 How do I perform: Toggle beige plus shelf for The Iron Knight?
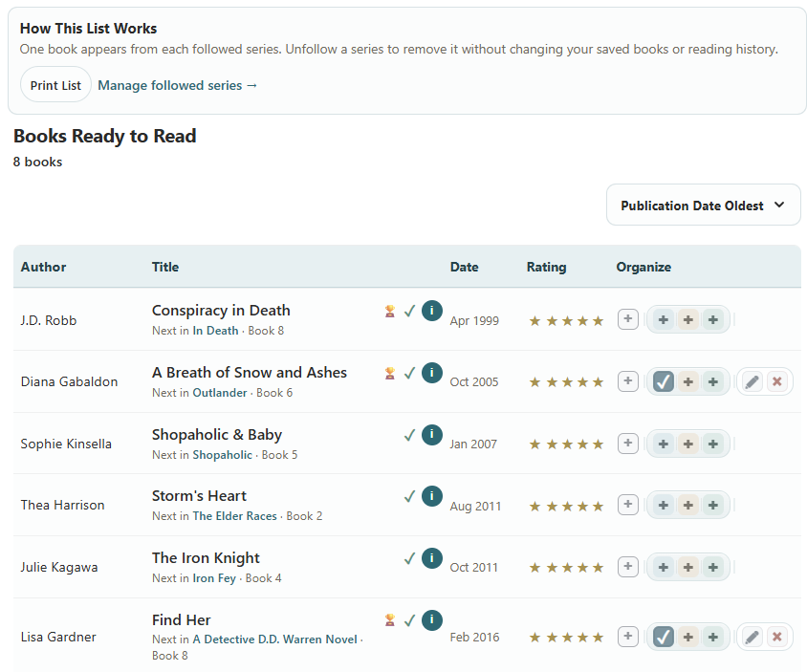click(688, 567)
